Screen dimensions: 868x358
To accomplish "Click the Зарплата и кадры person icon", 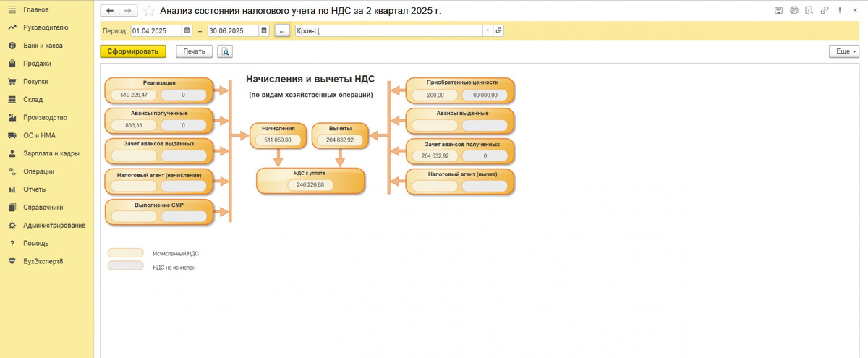I will coord(12,153).
